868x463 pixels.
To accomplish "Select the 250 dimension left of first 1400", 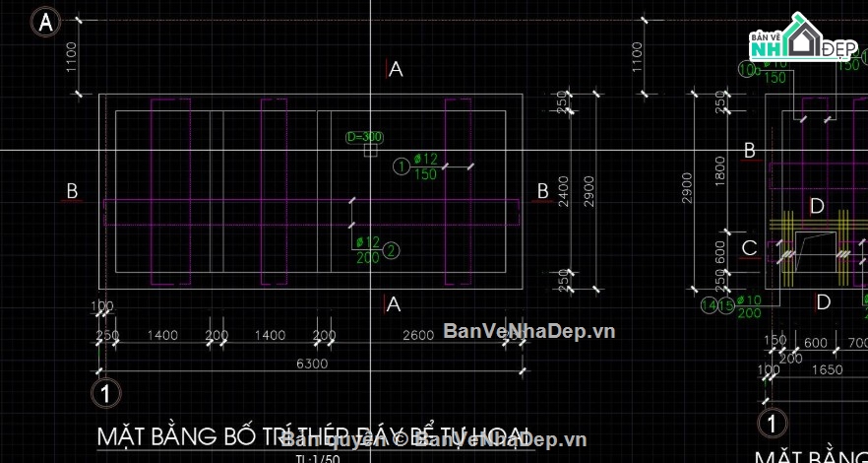I will pyautogui.click(x=107, y=335).
